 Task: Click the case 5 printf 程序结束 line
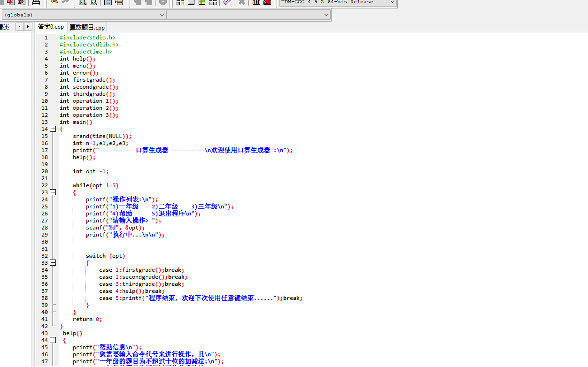click(201, 298)
